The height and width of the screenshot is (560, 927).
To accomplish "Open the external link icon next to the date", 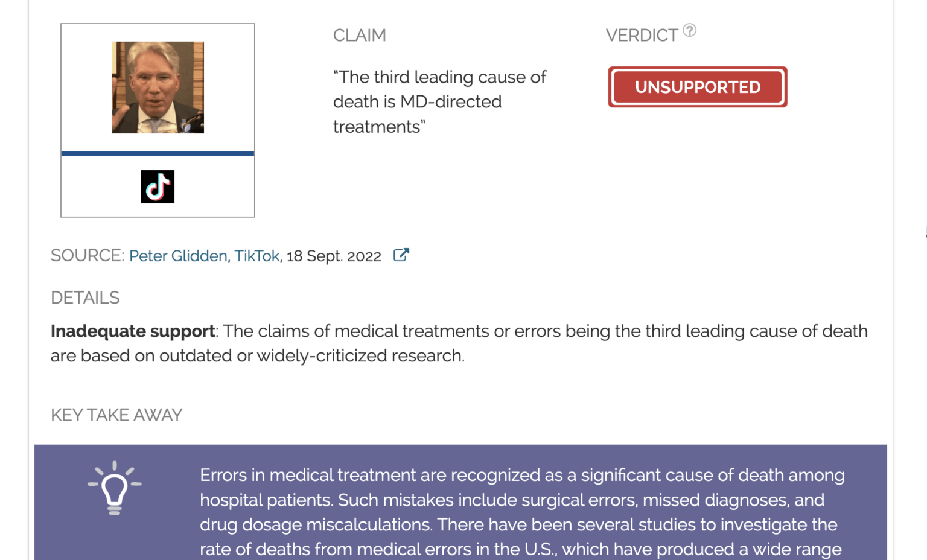I will coord(401,255).
